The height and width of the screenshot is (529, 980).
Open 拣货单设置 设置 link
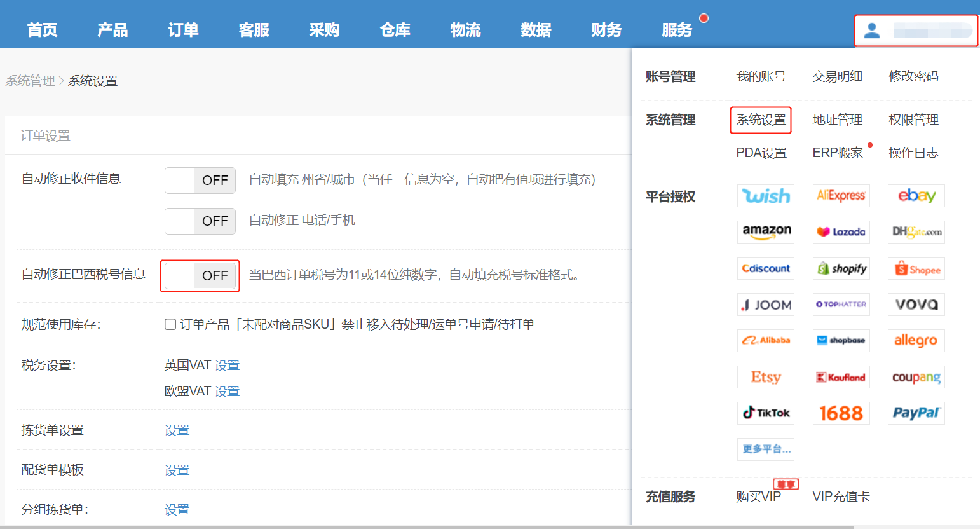tap(177, 430)
